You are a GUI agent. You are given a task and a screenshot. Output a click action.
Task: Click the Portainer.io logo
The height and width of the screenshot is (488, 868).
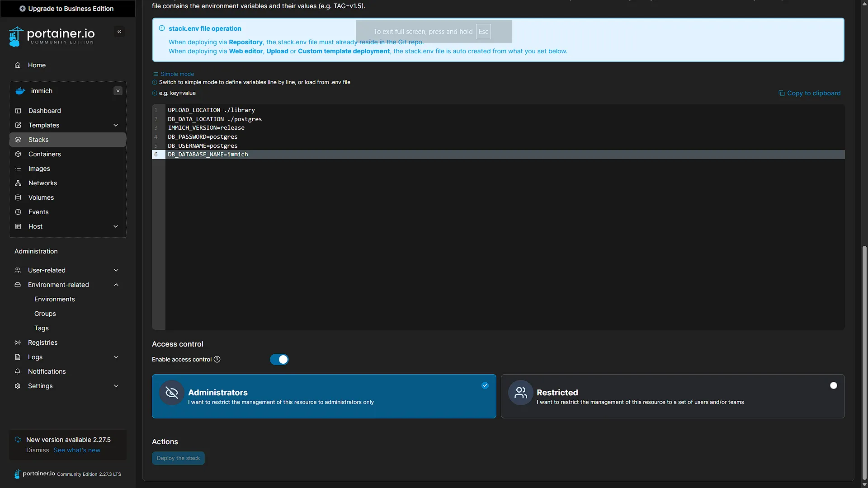pyautogui.click(x=52, y=36)
